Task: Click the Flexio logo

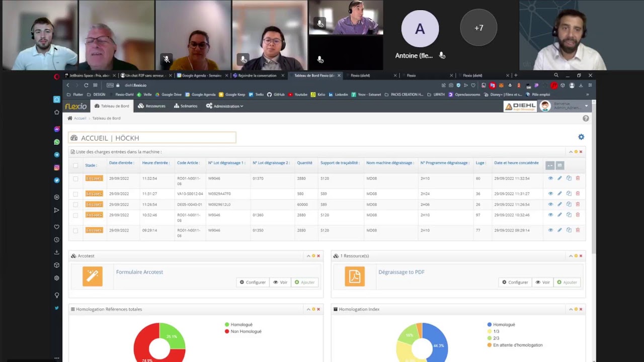Action: click(x=75, y=106)
